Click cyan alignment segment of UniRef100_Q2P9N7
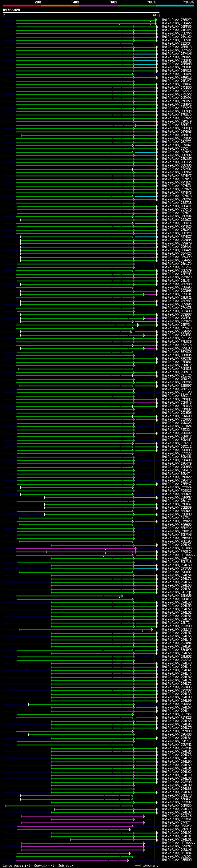Image resolution: width=197 pixels, height=868 pixels. [146, 497]
